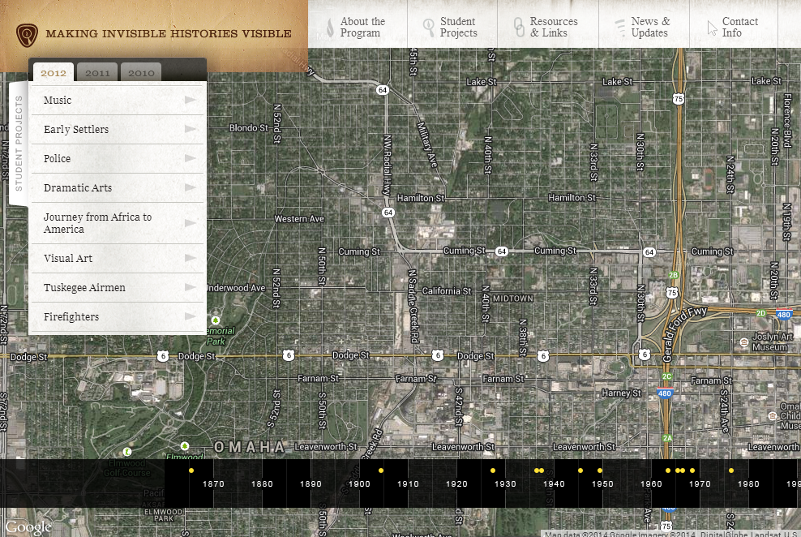Expand the Music row arrow

(x=190, y=100)
